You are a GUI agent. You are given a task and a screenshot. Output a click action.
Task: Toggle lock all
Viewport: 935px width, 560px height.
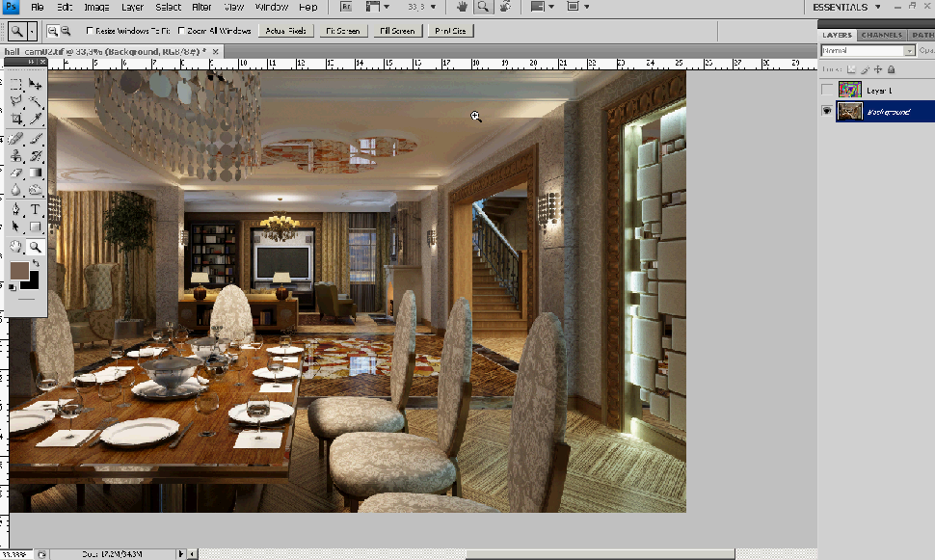pos(891,69)
